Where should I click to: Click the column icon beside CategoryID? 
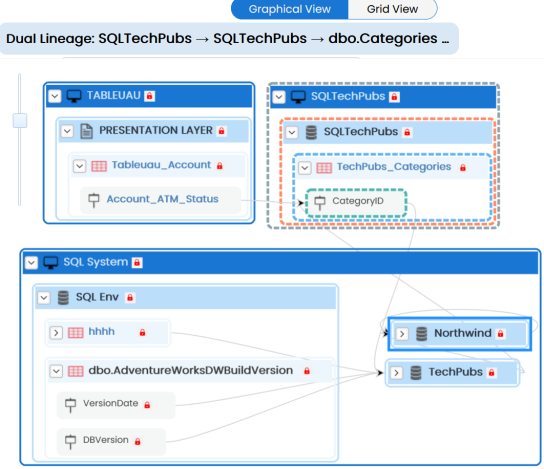point(320,202)
